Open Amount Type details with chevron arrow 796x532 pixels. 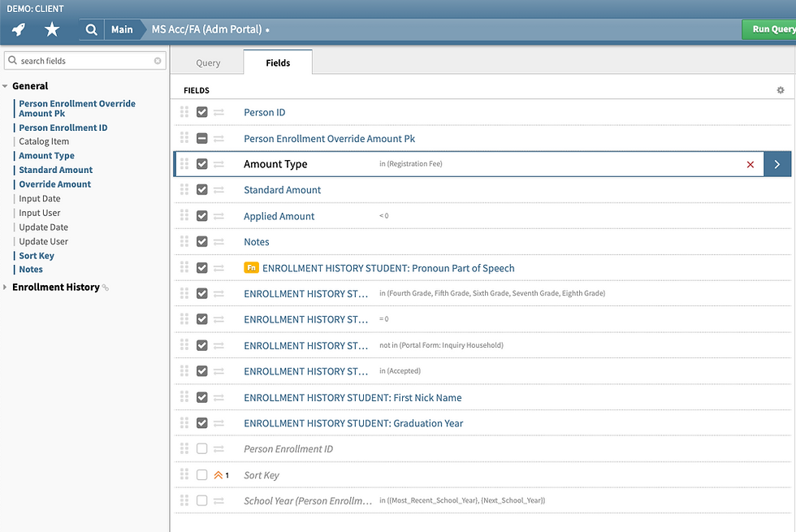777,164
